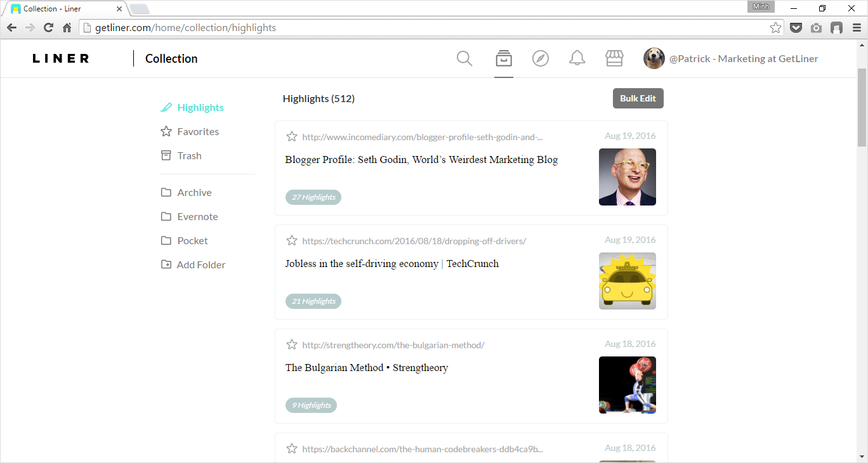Open Trash in the sidebar

click(188, 155)
